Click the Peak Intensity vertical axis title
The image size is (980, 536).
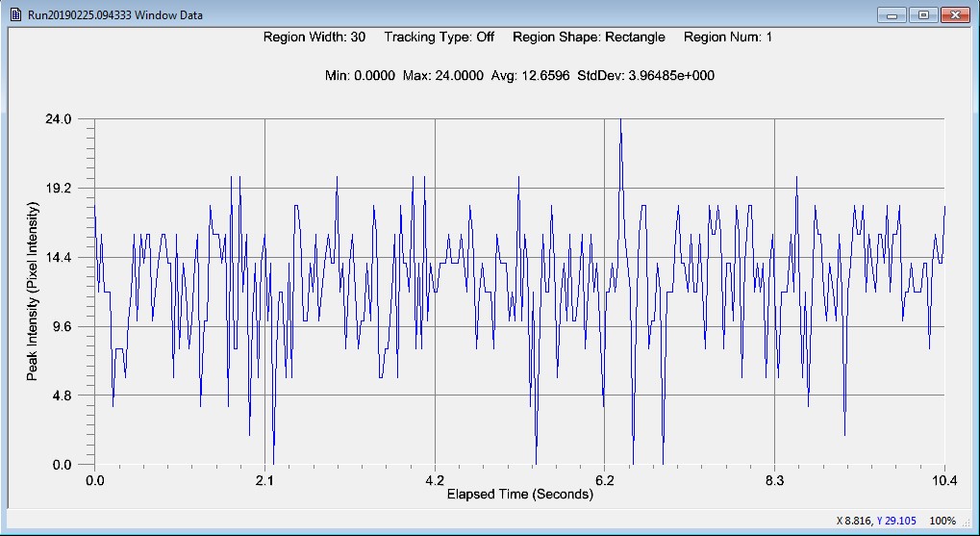pos(33,292)
